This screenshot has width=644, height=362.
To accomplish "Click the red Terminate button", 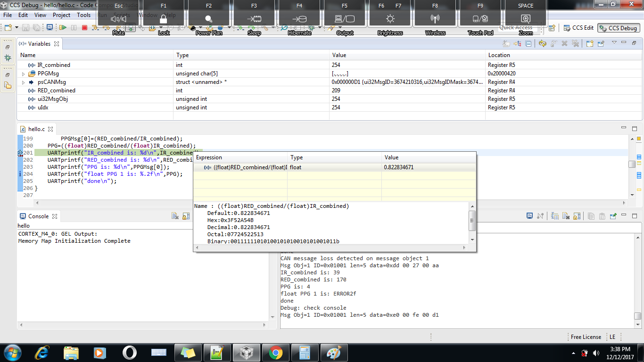I will click(84, 28).
